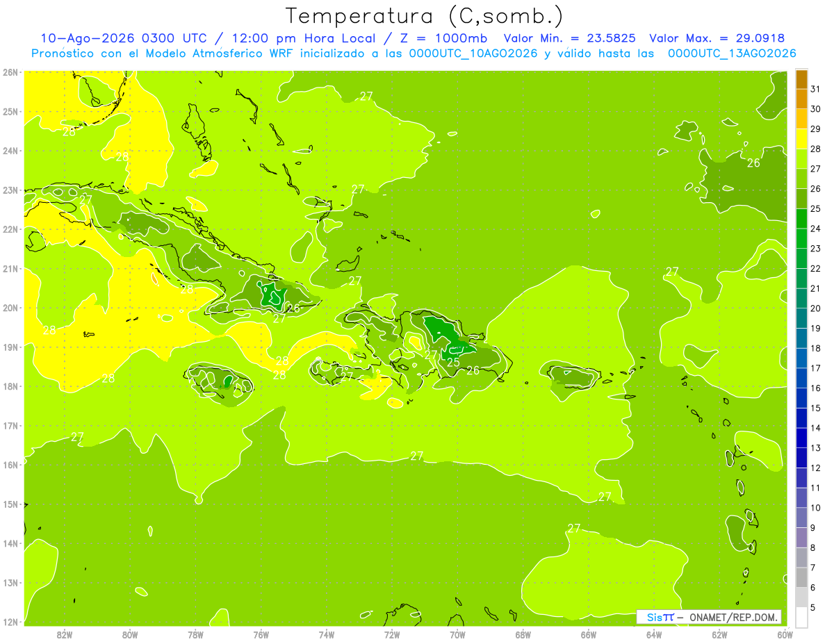Click the "66W" longitude axis label
Image resolution: width=834 pixels, height=644 pixels.
coord(589,634)
